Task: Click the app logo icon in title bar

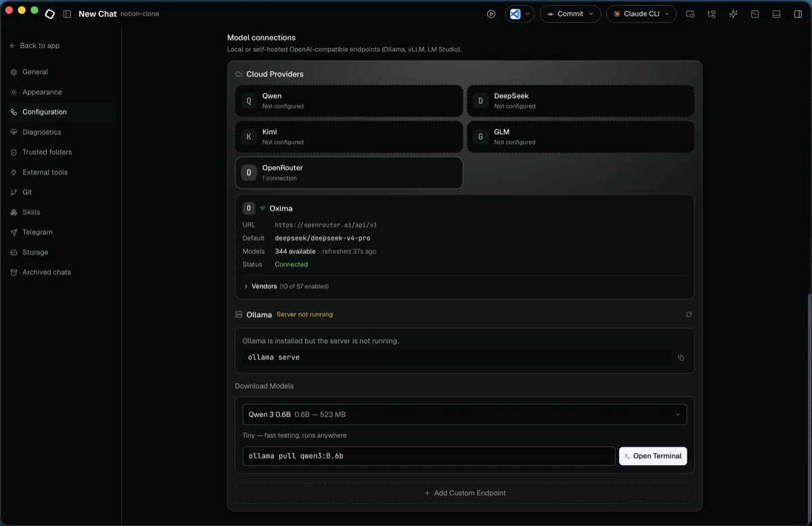Action: point(49,14)
